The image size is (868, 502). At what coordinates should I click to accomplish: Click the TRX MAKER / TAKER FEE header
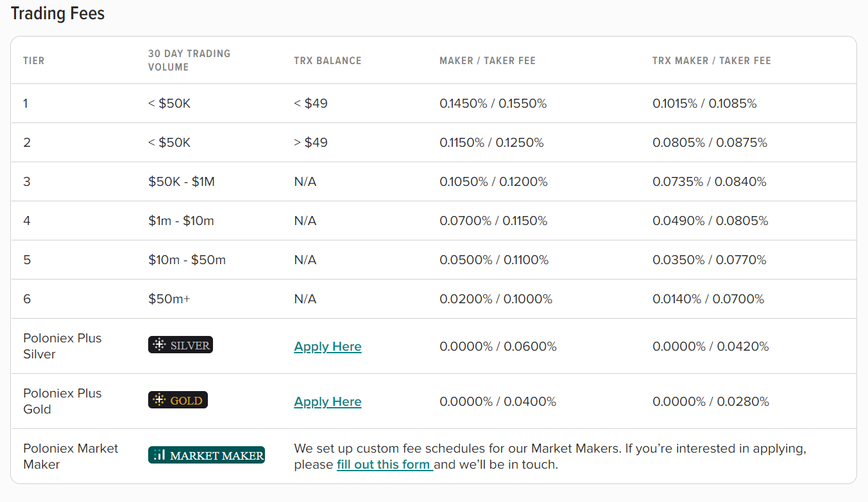[712, 61]
